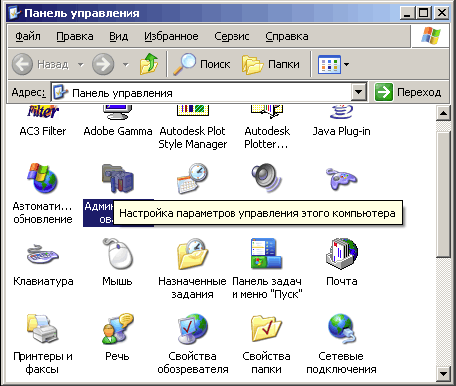
Task: Click the scrollbar down arrow
Action: pos(443,373)
